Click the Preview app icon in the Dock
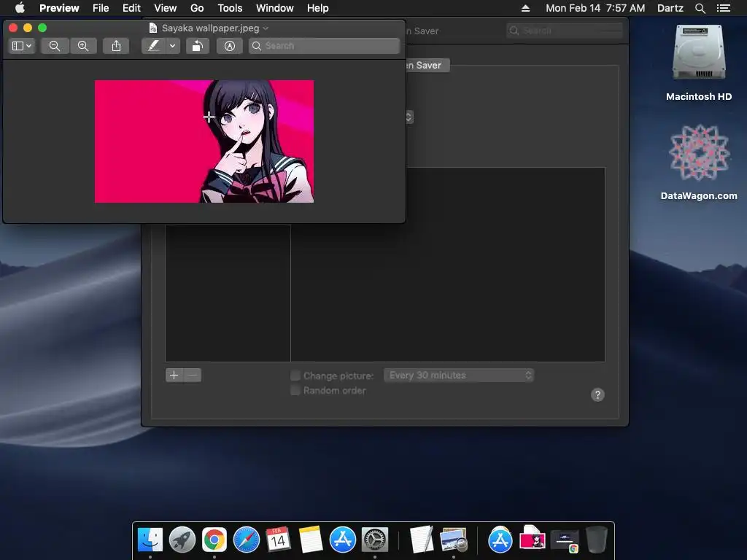Viewport: 747px width, 560px height. pos(454,540)
